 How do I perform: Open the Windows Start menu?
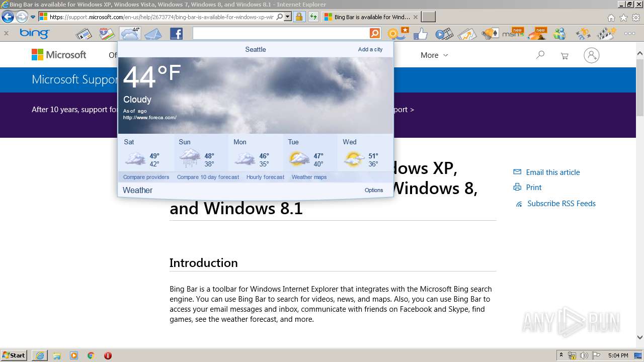(x=14, y=355)
